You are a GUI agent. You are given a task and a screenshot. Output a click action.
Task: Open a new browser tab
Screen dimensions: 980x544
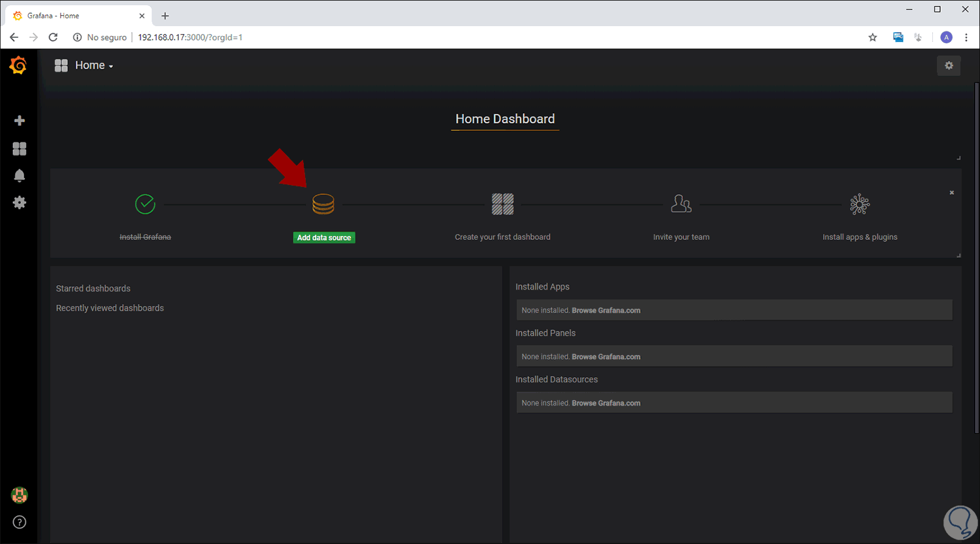coord(165,16)
